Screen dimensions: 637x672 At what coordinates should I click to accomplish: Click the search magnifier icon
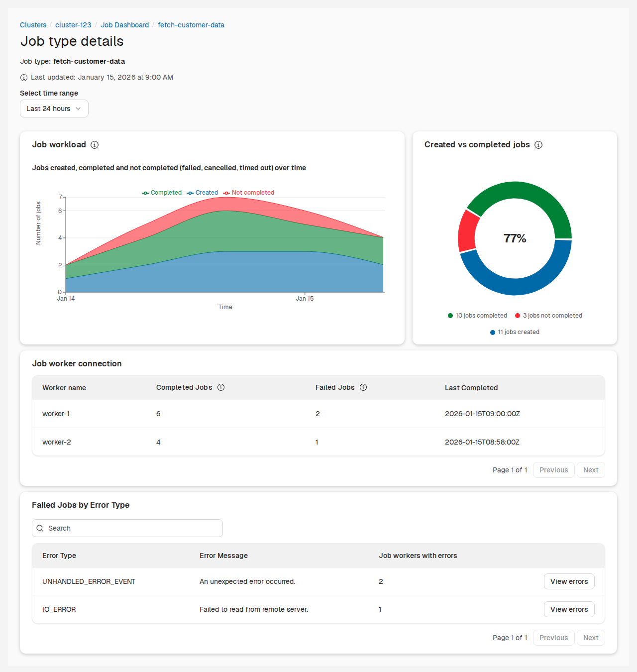(x=40, y=528)
